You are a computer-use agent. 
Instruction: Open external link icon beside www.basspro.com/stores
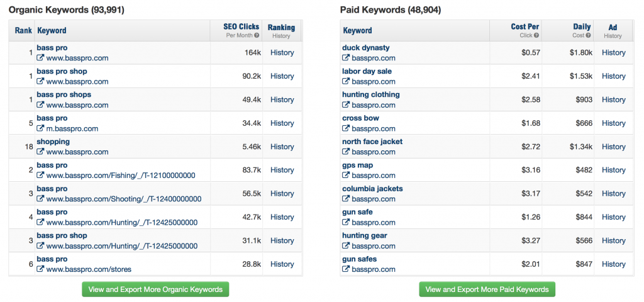pyautogui.click(x=40, y=269)
